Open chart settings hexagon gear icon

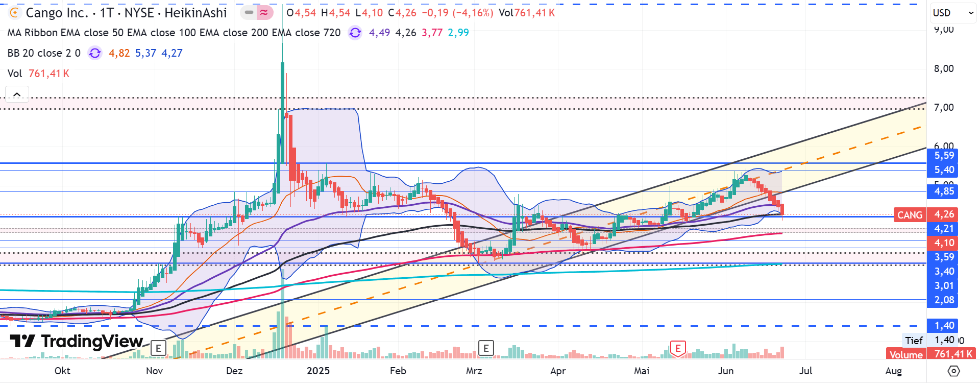point(953,371)
